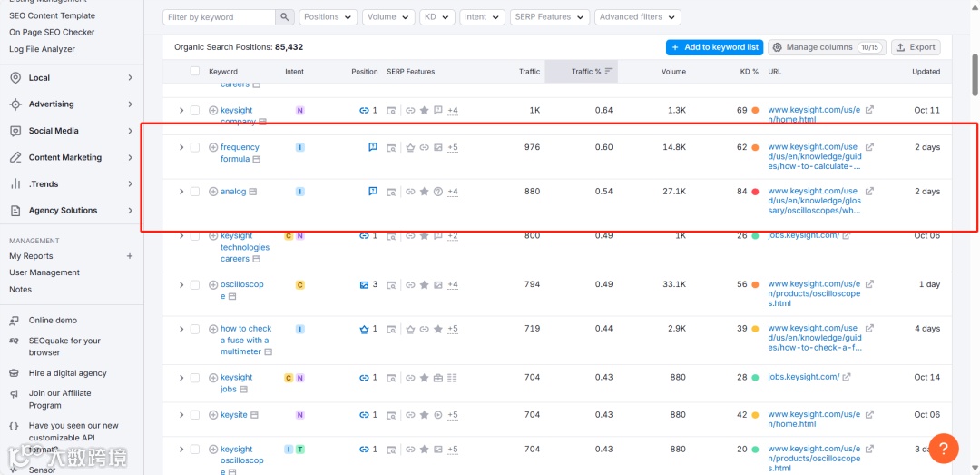
Task: Click the image pack position icon in oscilloscope row
Action: coord(365,285)
